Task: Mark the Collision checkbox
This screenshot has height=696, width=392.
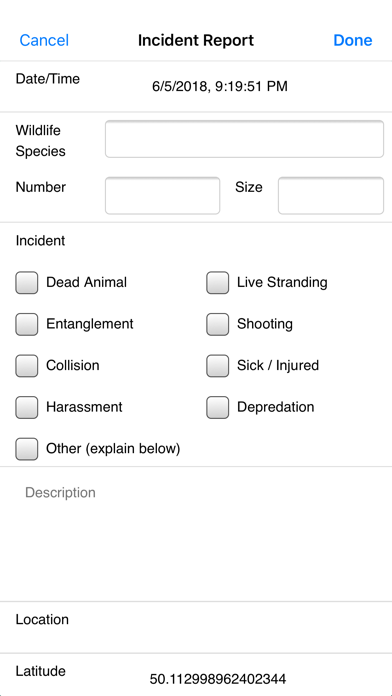Action: [27, 366]
